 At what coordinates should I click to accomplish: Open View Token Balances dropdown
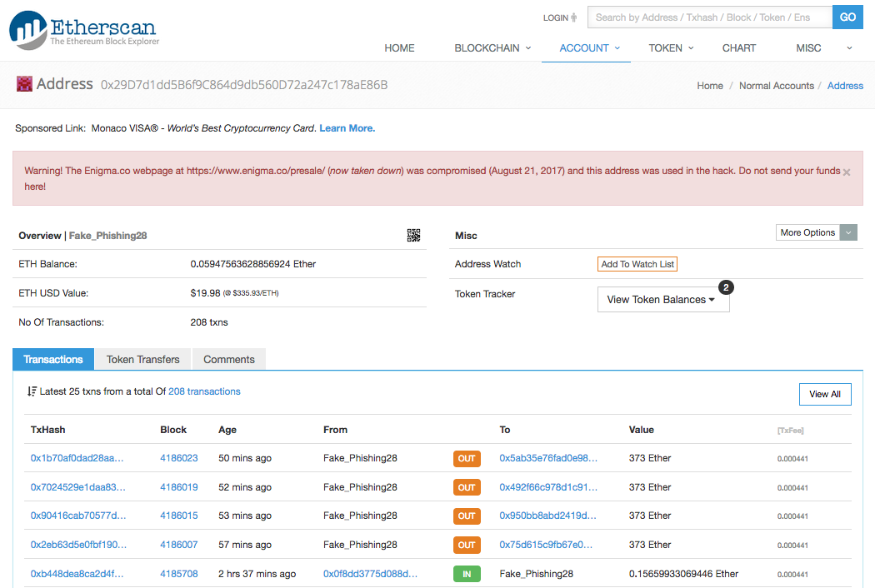pos(663,300)
